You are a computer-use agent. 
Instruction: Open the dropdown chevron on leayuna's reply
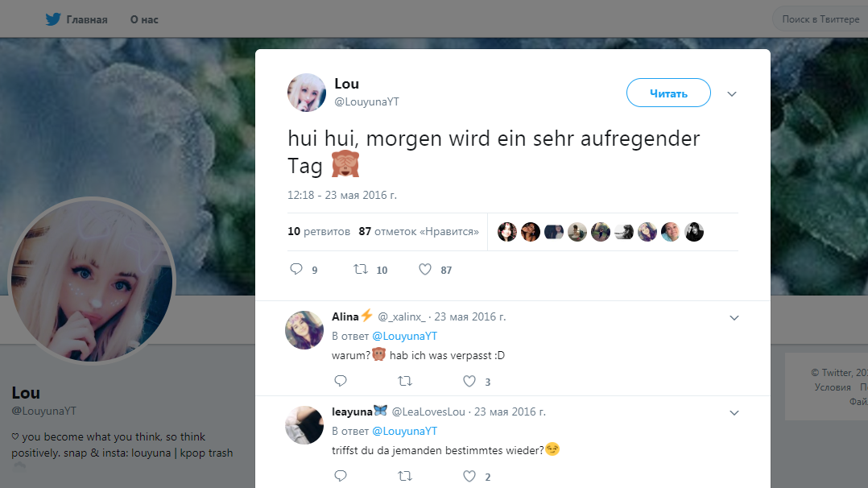click(734, 412)
